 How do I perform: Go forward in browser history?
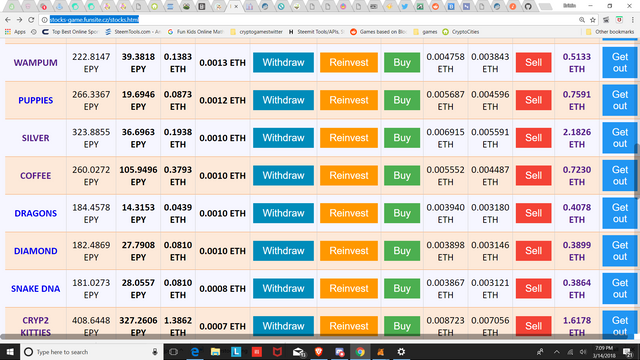tap(19, 20)
